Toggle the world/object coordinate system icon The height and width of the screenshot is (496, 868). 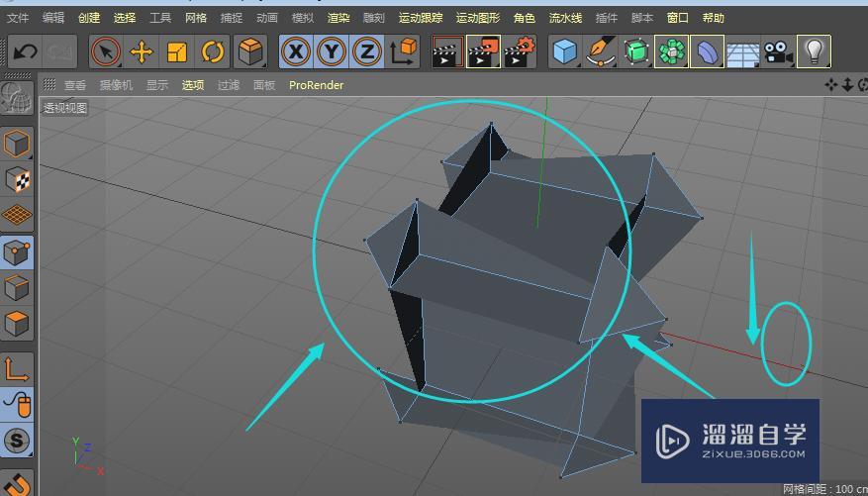pyautogui.click(x=403, y=52)
